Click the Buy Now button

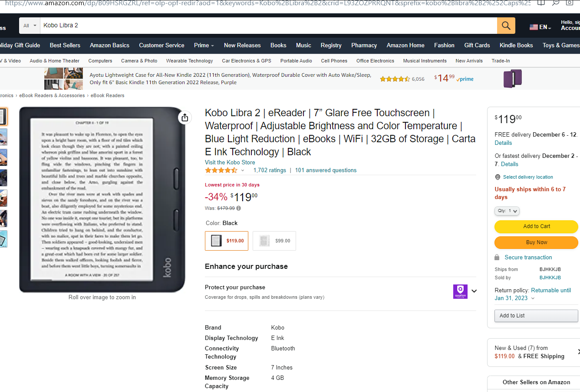pos(536,242)
